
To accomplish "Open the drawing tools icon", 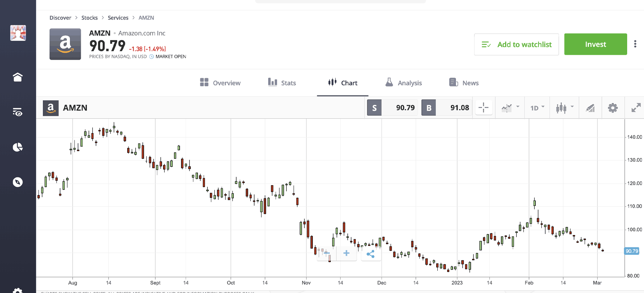I will (590, 108).
